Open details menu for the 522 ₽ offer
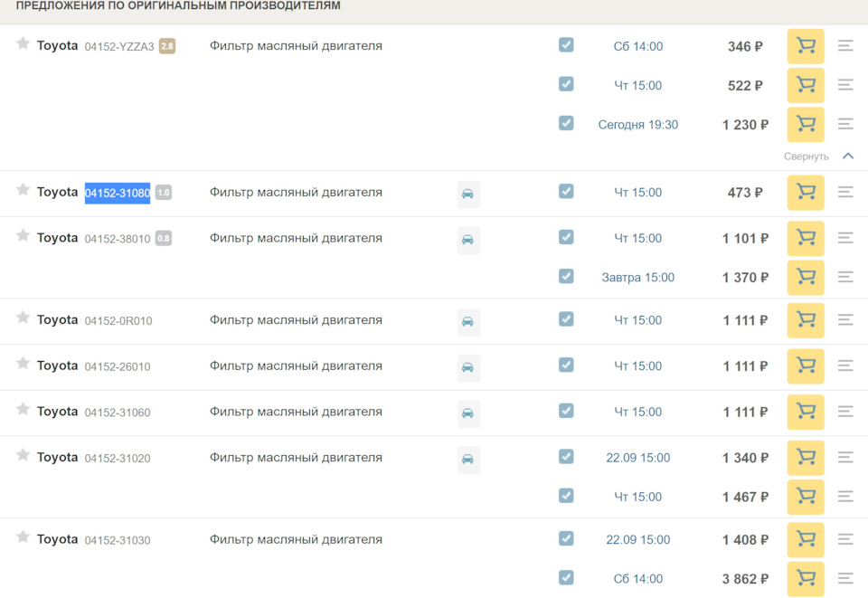This screenshot has width=868, height=598. 845,85
